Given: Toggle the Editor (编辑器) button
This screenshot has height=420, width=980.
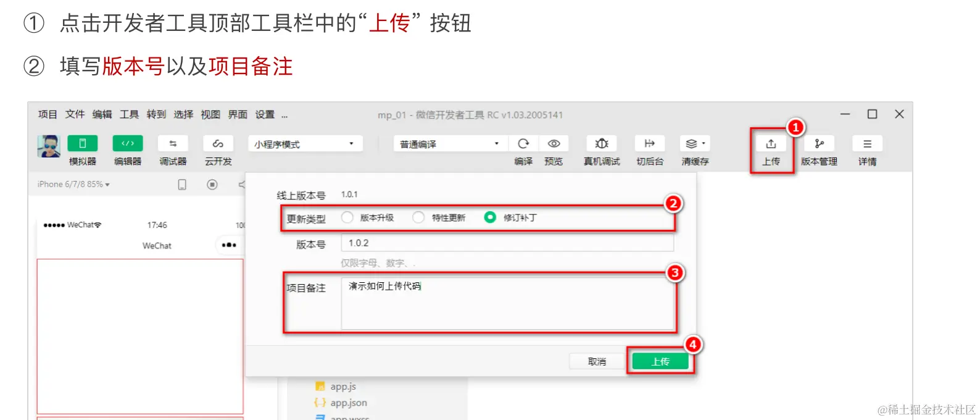Looking at the screenshot, I should [x=128, y=143].
